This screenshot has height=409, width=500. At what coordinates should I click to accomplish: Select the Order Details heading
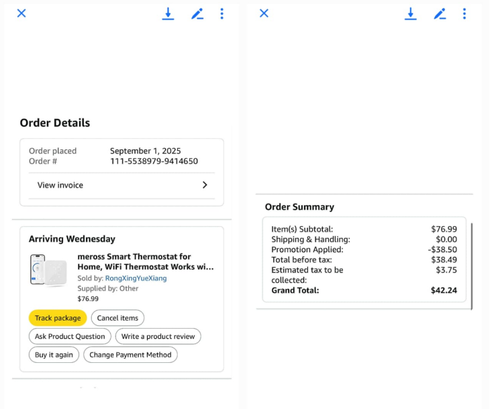[x=55, y=123]
